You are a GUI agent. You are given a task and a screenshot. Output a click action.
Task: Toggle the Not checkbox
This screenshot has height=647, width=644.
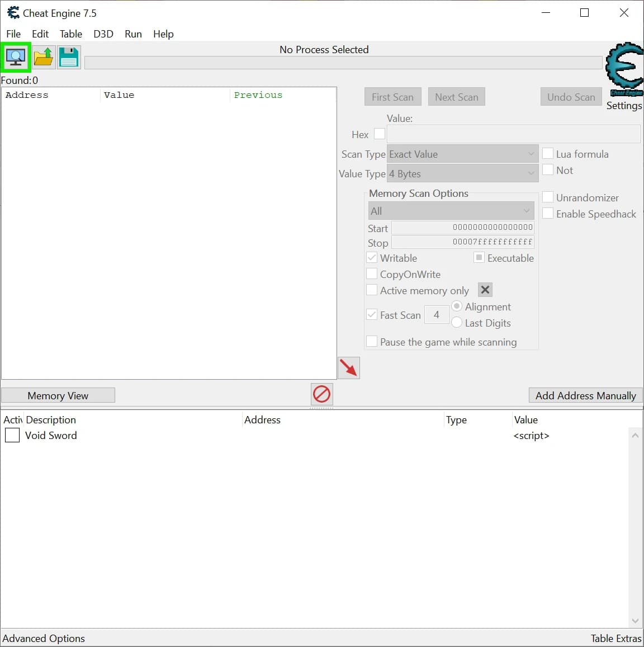pyautogui.click(x=547, y=169)
